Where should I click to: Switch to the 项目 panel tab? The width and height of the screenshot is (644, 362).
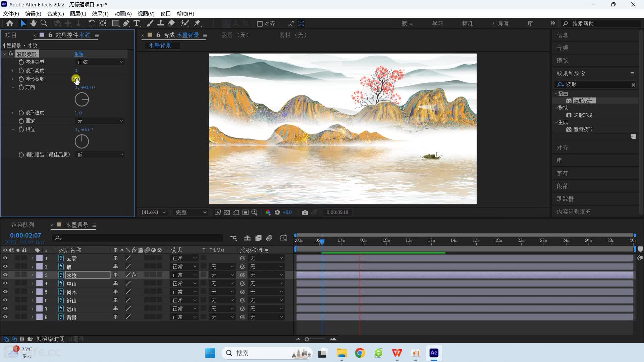click(x=11, y=35)
